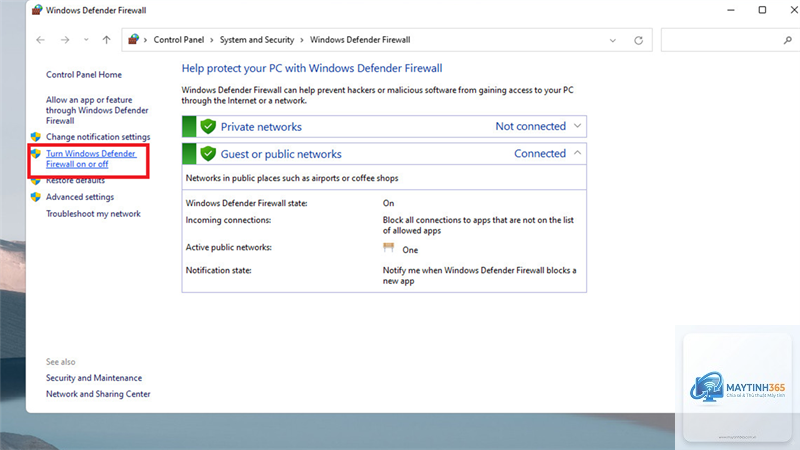The image size is (800, 450).
Task: Open Network and Sharing Center link
Action: (x=98, y=394)
